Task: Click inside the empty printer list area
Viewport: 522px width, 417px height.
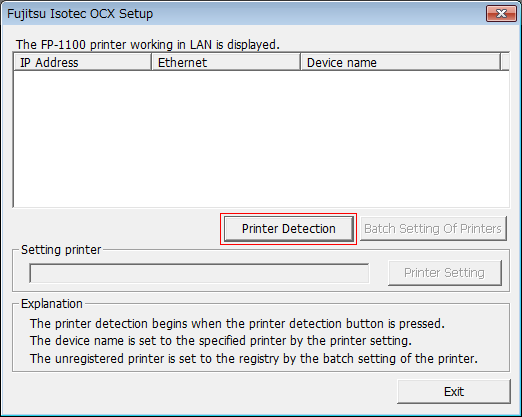Action: point(261,139)
